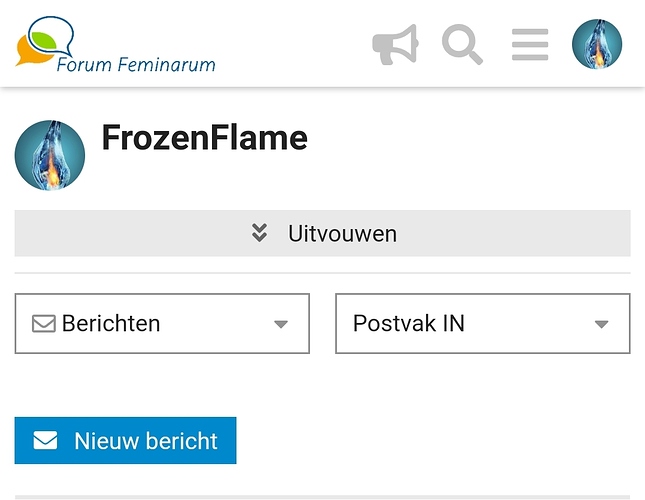
Task: Open the hamburger menu icon
Action: 529,45
